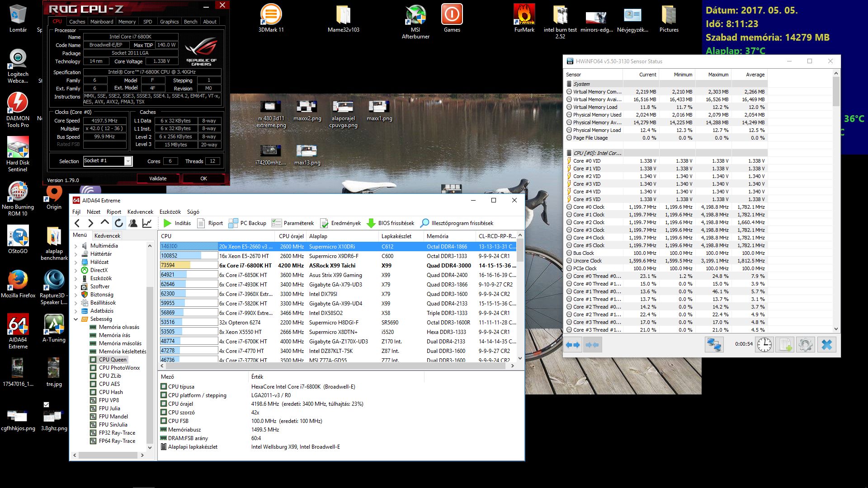Click HWiNFO blue X close-sensors icon
The width and height of the screenshot is (868, 488).
(x=827, y=345)
